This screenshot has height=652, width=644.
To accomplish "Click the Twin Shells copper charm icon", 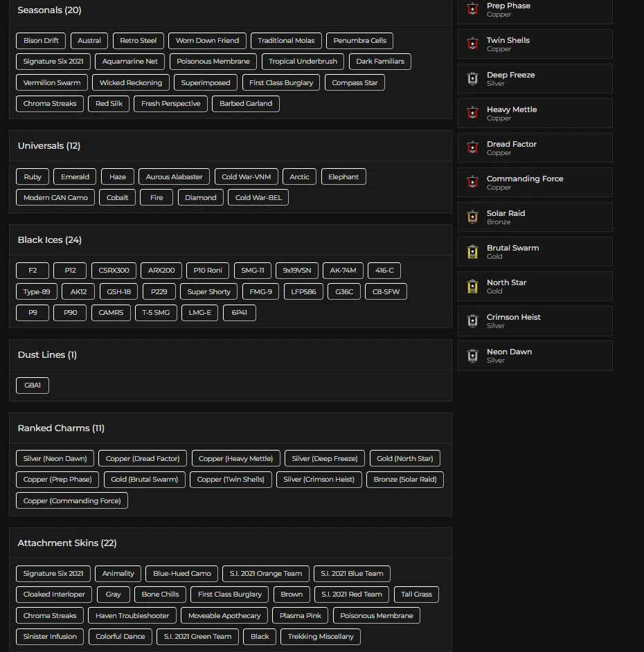I will (473, 44).
